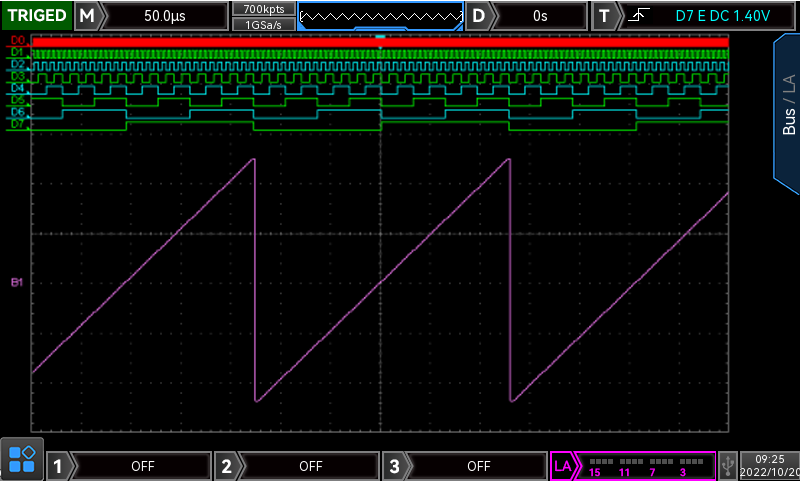Image resolution: width=801 pixels, height=481 pixels.
Task: Open the Bus / LA side tab
Action: click(x=788, y=110)
